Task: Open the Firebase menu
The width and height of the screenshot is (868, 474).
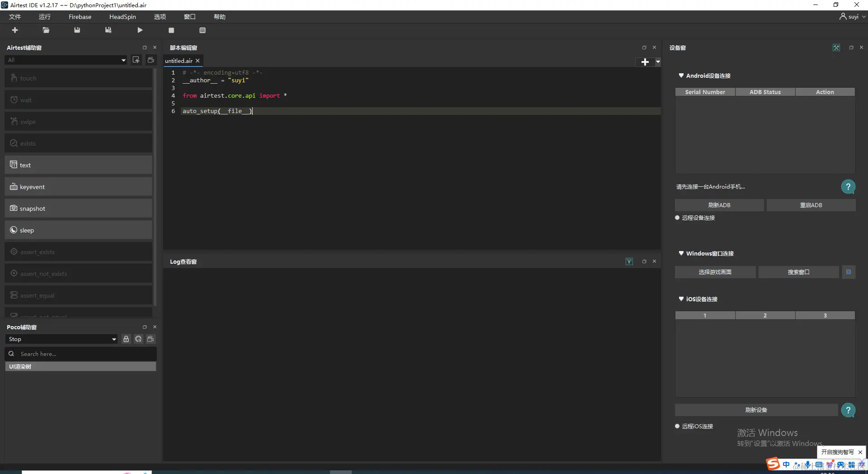Action: coord(80,17)
